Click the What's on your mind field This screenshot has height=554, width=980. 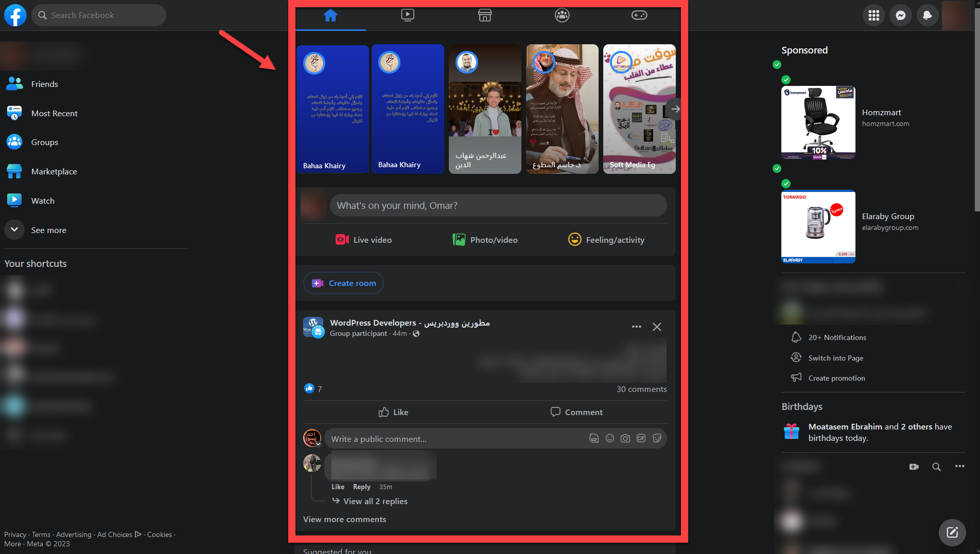pos(498,205)
